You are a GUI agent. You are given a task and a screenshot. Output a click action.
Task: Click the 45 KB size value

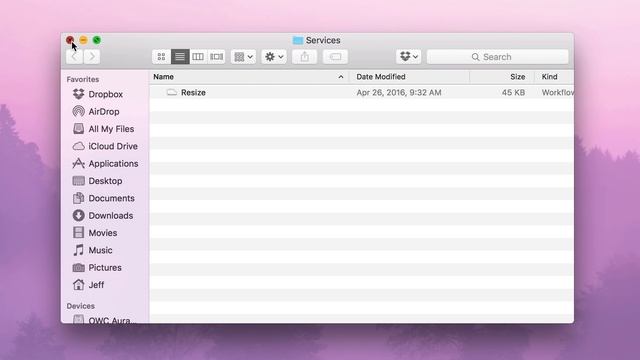513,93
